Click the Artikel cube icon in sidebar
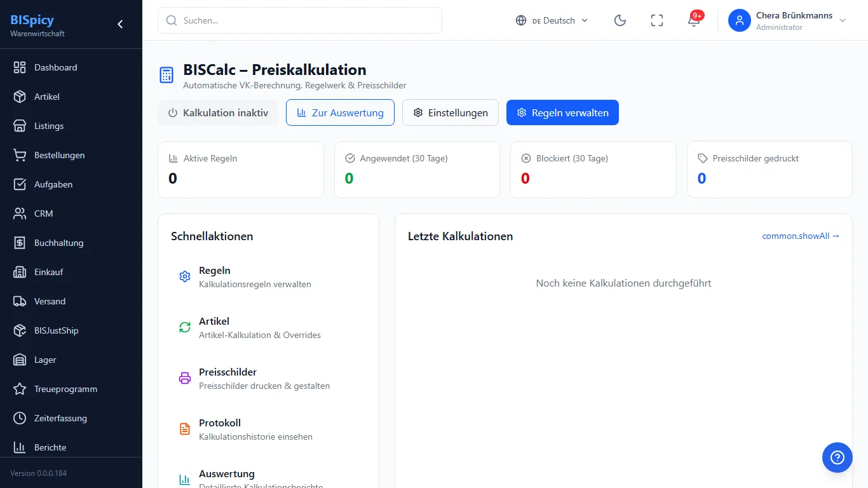Screen dimensions: 868x488 tap(20, 97)
